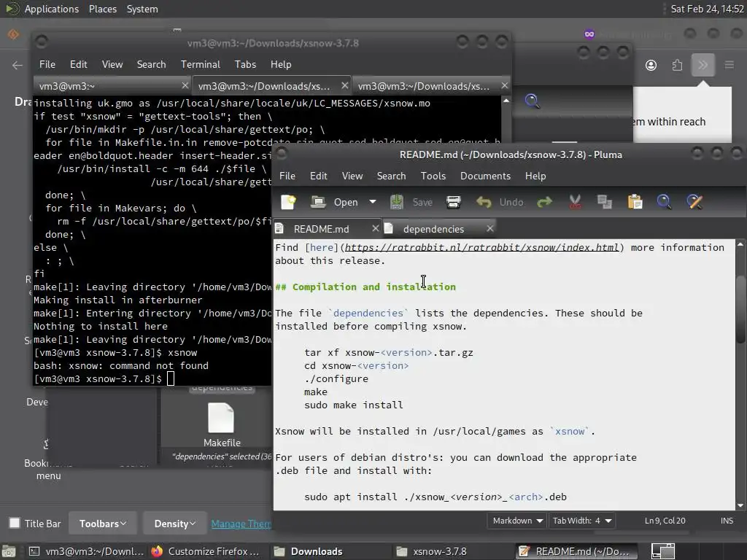Screen dimensions: 747x560
Task: Click the workspace switcher in the panel
Action: (x=662, y=551)
